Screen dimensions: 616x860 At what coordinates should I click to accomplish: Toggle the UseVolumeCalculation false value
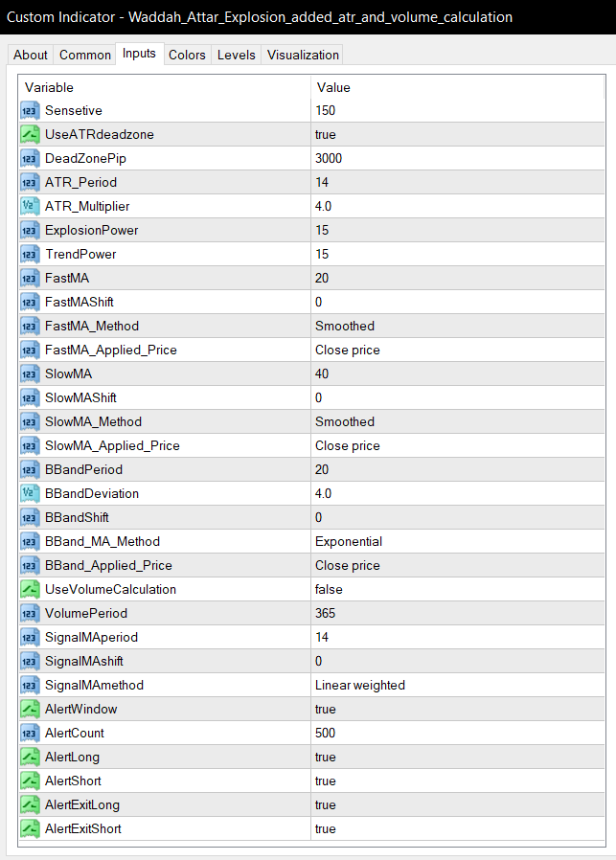click(458, 590)
